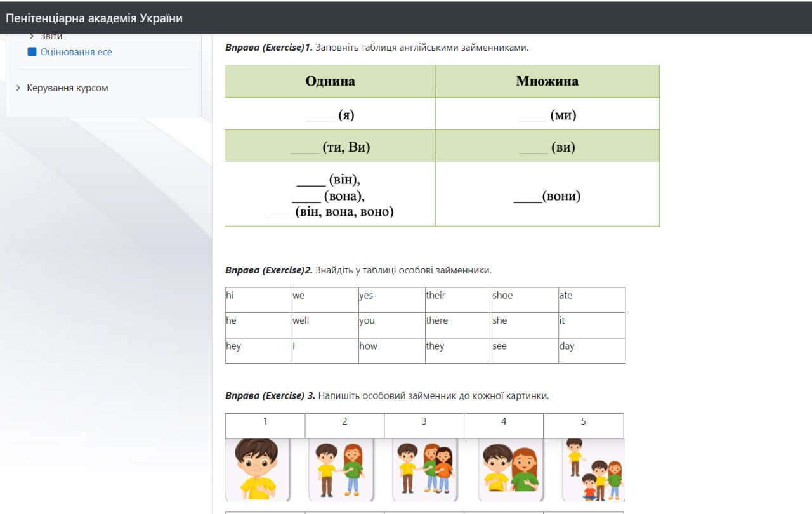Open the Оцінювання есе link
Image resolution: width=812 pixels, height=514 pixels.
click(x=76, y=52)
